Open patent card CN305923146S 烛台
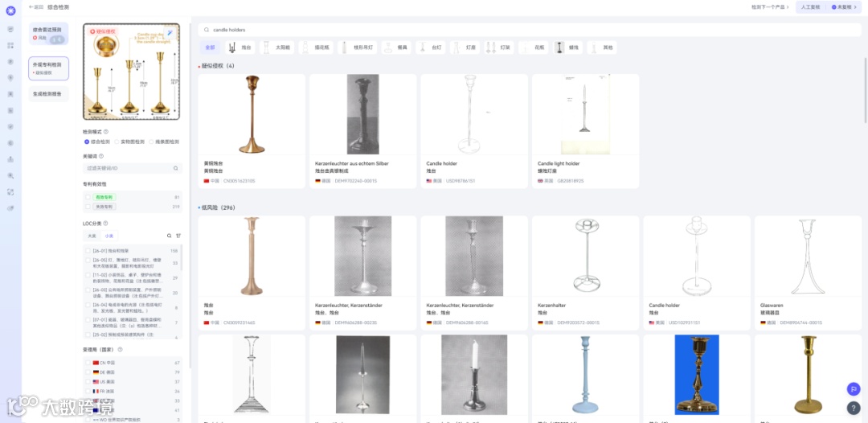This screenshot has width=868, height=423. [x=252, y=273]
